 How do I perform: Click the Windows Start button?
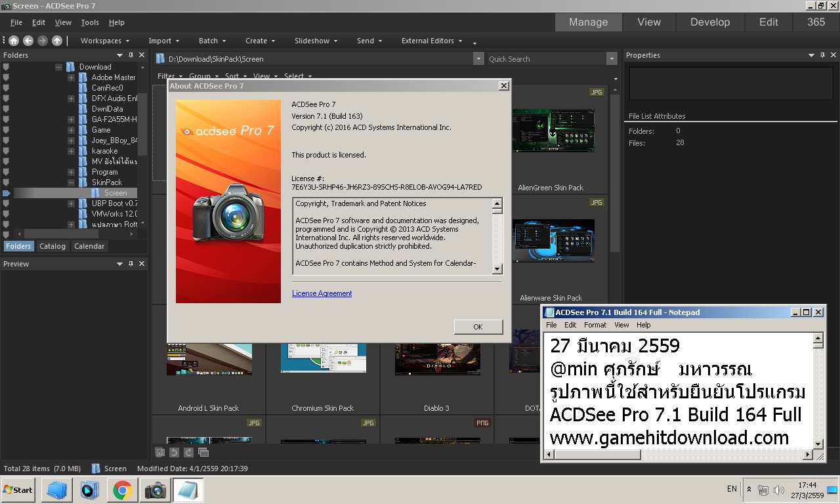(x=18, y=490)
